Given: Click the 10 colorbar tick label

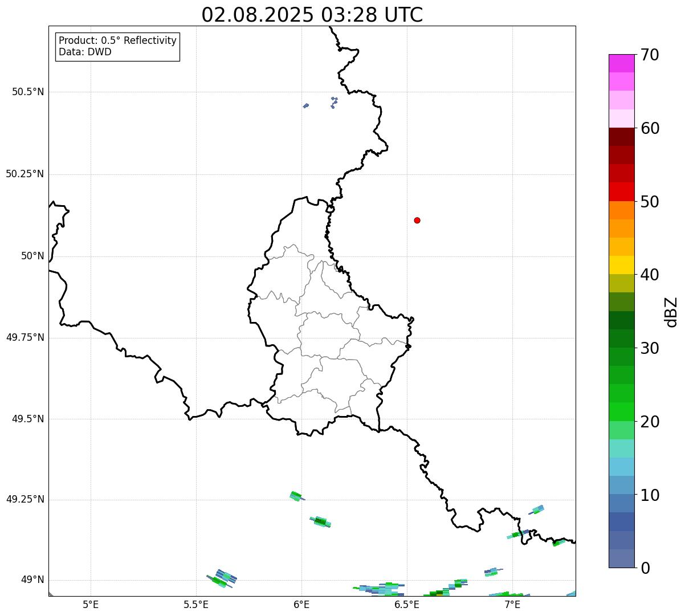Looking at the screenshot, I should [650, 495].
